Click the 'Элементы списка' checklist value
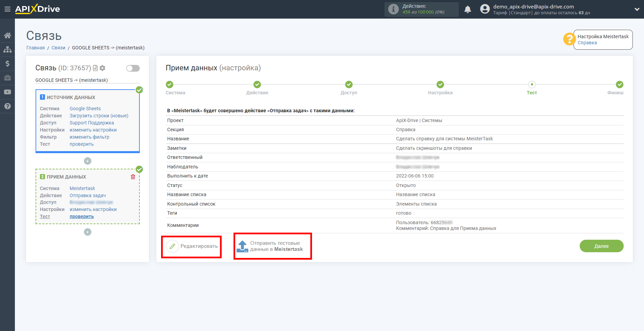644x331 pixels. click(x=416, y=204)
